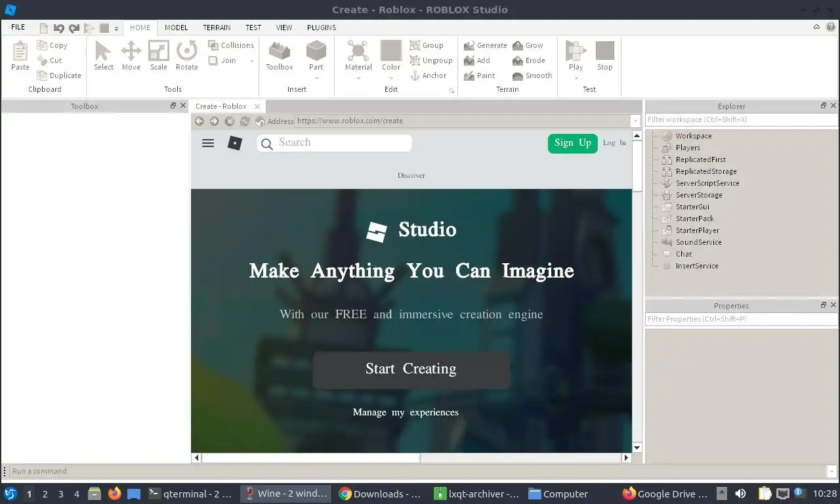Click the Redo arrow in quick access bar
The image size is (840, 504).
click(x=73, y=28)
